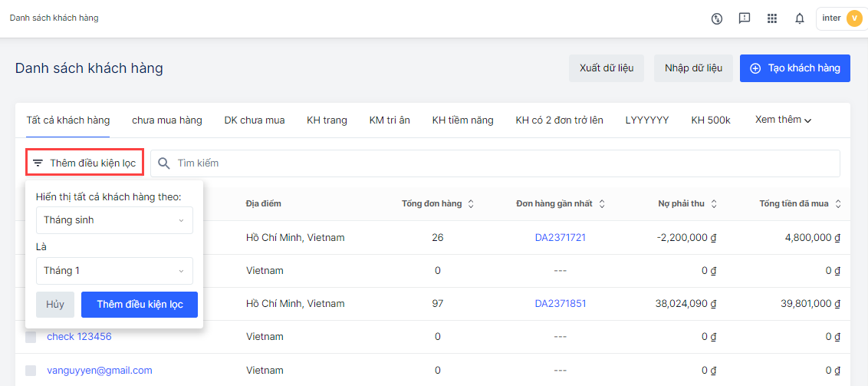Click the Hủy cancel button

pos(55,305)
